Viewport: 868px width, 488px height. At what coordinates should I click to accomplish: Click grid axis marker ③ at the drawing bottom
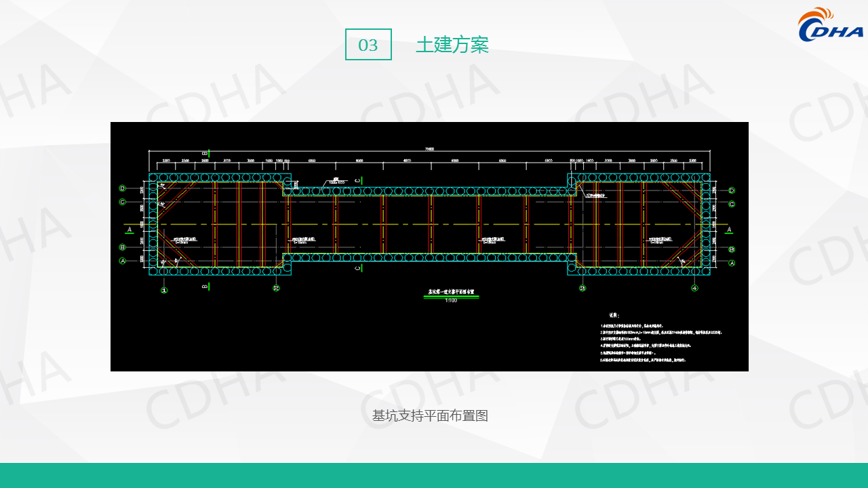click(x=583, y=289)
